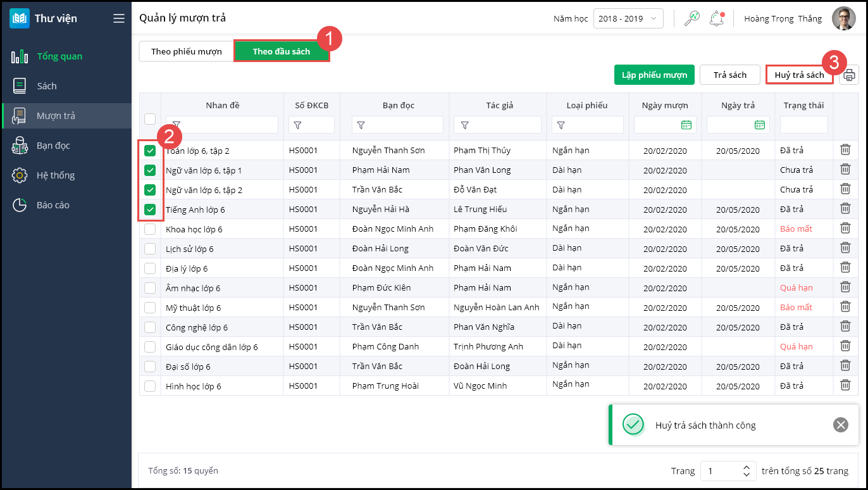Open calendar picker in Ngày trả filter

click(x=760, y=125)
